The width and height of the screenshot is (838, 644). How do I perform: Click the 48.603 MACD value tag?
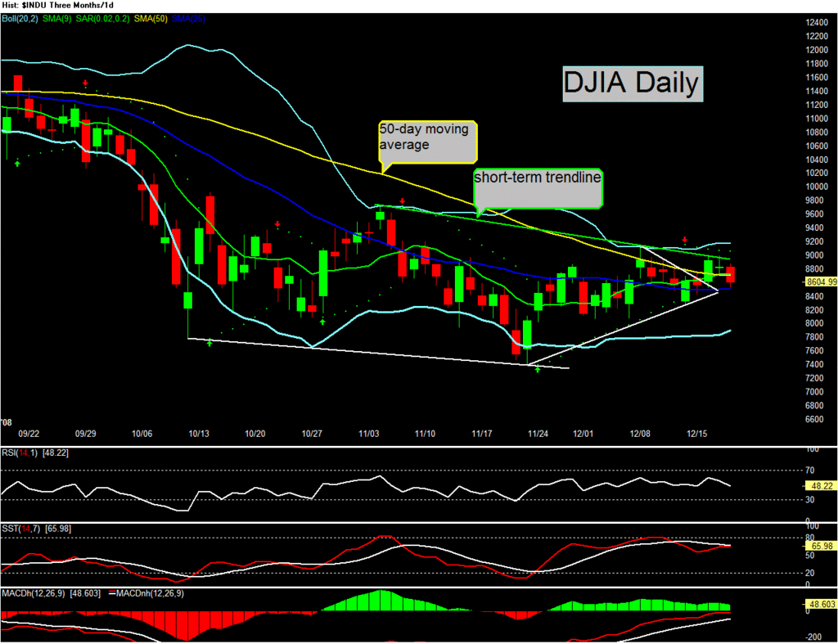[821, 604]
